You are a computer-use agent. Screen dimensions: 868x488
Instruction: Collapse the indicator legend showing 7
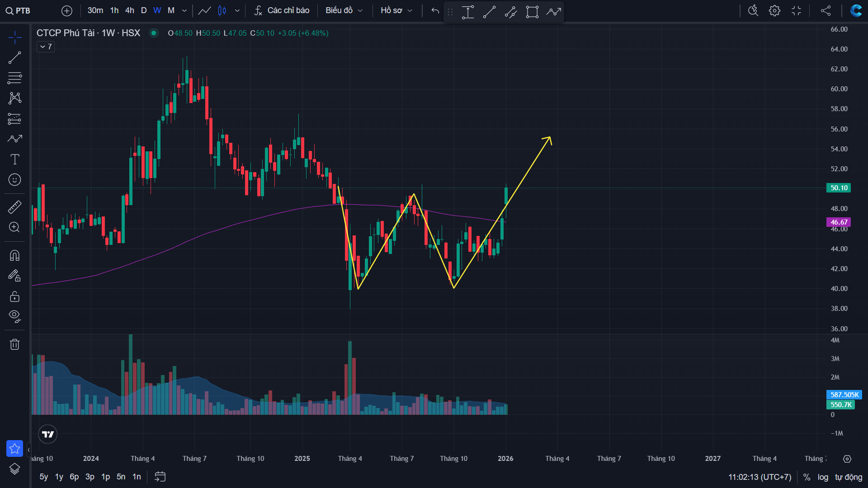click(x=46, y=47)
